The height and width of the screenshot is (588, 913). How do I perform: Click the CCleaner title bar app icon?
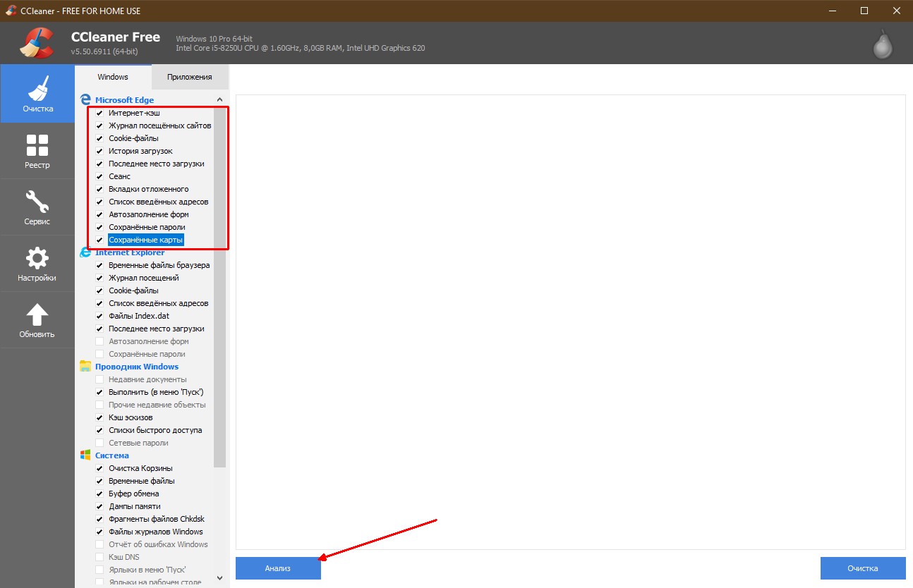tap(11, 11)
